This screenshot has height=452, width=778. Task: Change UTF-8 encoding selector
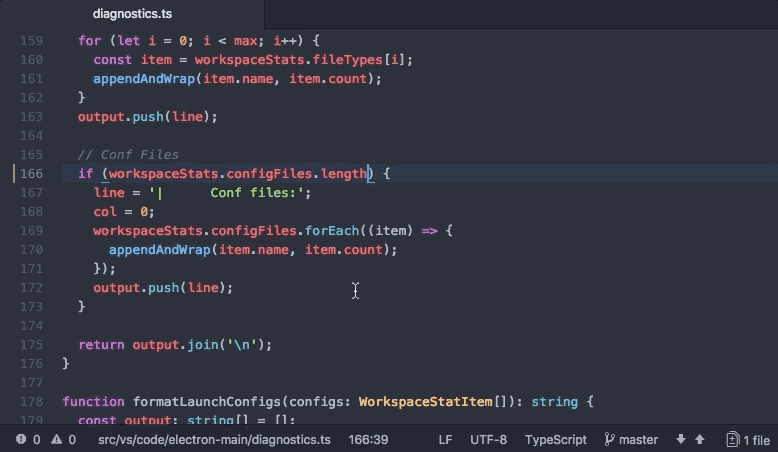pos(488,440)
